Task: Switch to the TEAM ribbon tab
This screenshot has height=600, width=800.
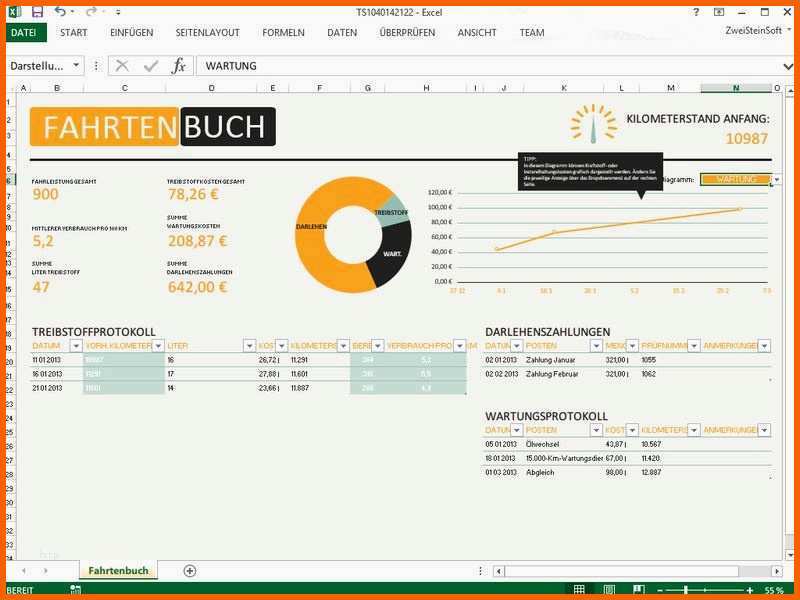Action: tap(532, 33)
